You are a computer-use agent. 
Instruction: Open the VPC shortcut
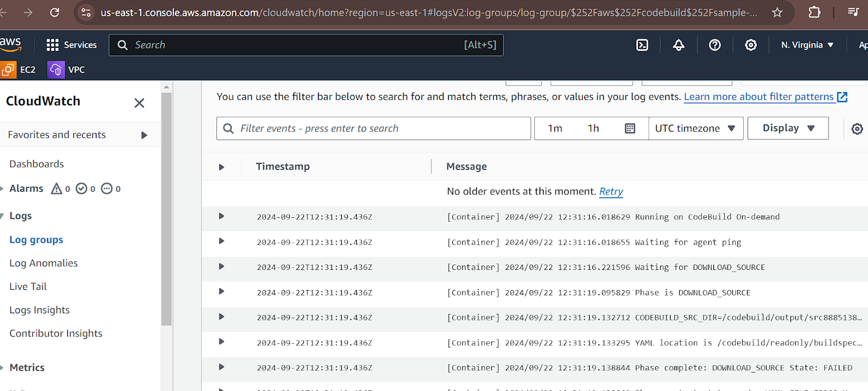[x=67, y=70]
